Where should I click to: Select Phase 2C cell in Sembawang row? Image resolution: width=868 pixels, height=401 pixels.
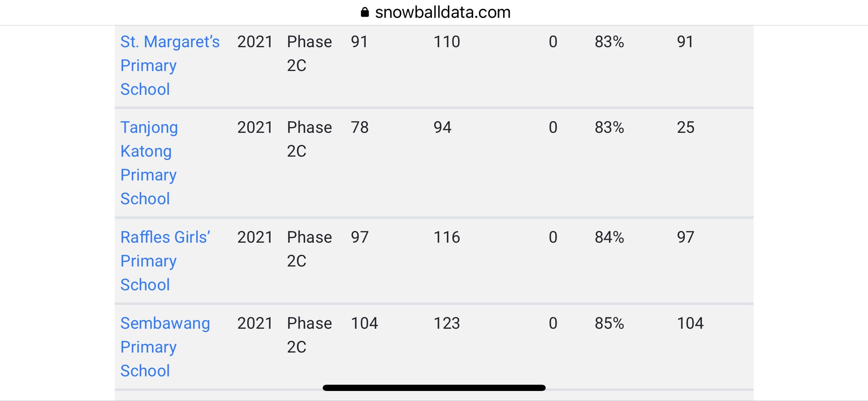[309, 335]
